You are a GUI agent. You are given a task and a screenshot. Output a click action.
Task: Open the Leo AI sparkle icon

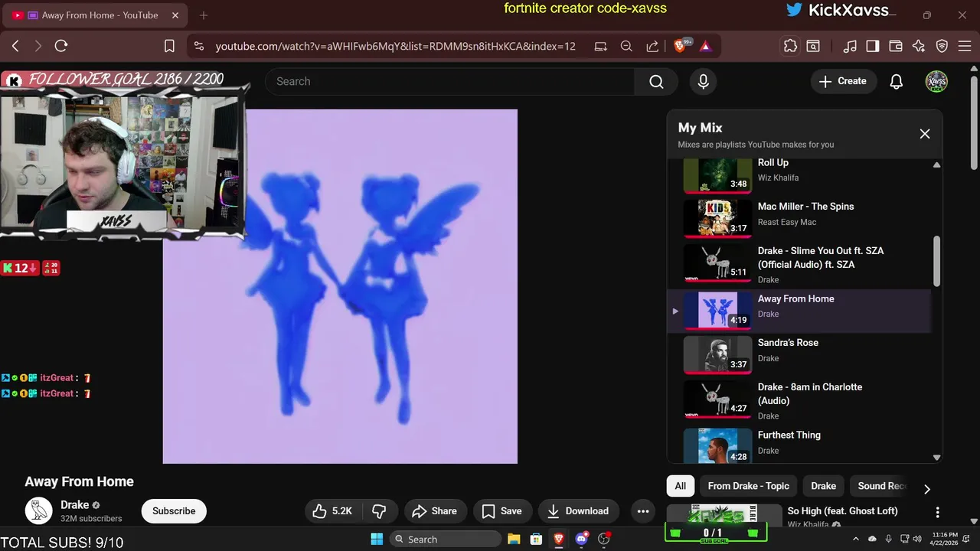point(919,46)
